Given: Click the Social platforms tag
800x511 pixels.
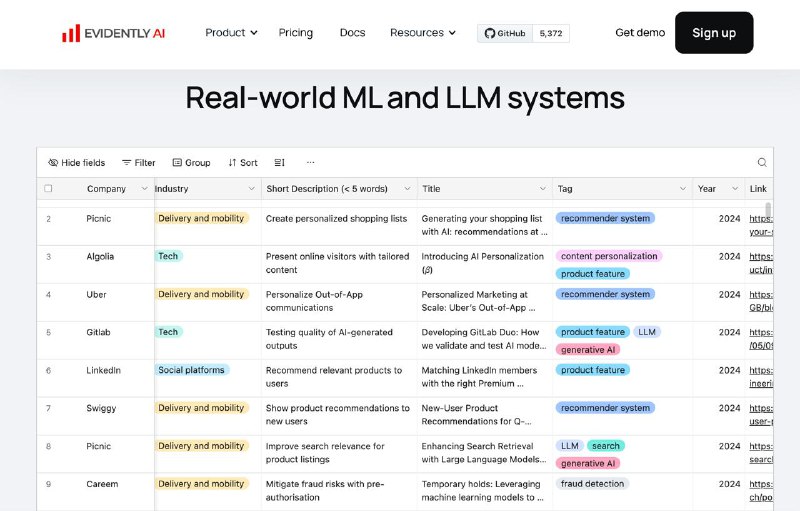Looking at the screenshot, I should [x=191, y=370].
